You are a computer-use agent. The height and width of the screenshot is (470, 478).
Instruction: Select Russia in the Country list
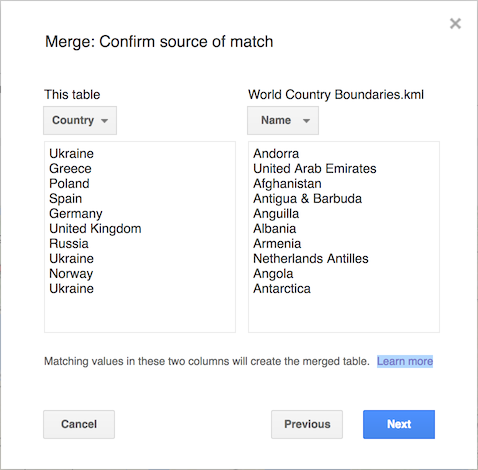coord(69,244)
